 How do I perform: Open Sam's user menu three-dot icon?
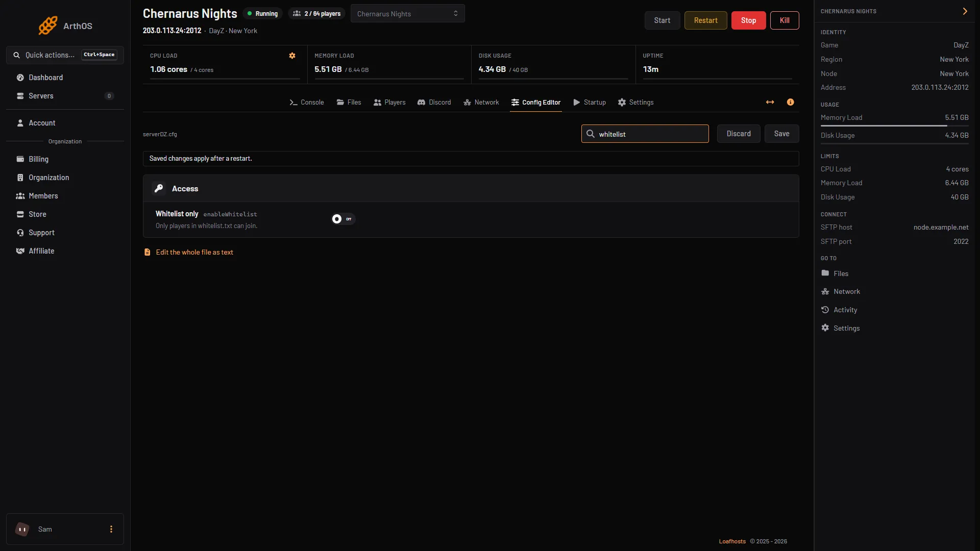(111, 529)
